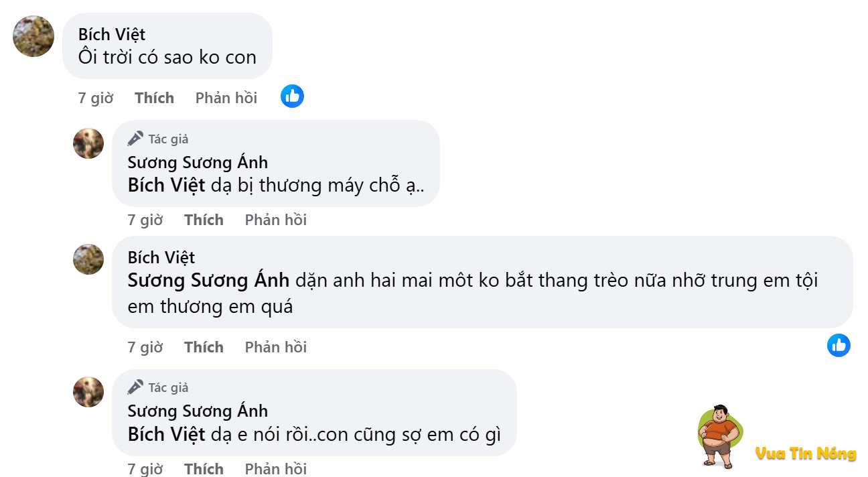This screenshot has height=477, width=868.
Task: Click the like reaction icon on Bích Việt's reply
Action: [x=839, y=346]
